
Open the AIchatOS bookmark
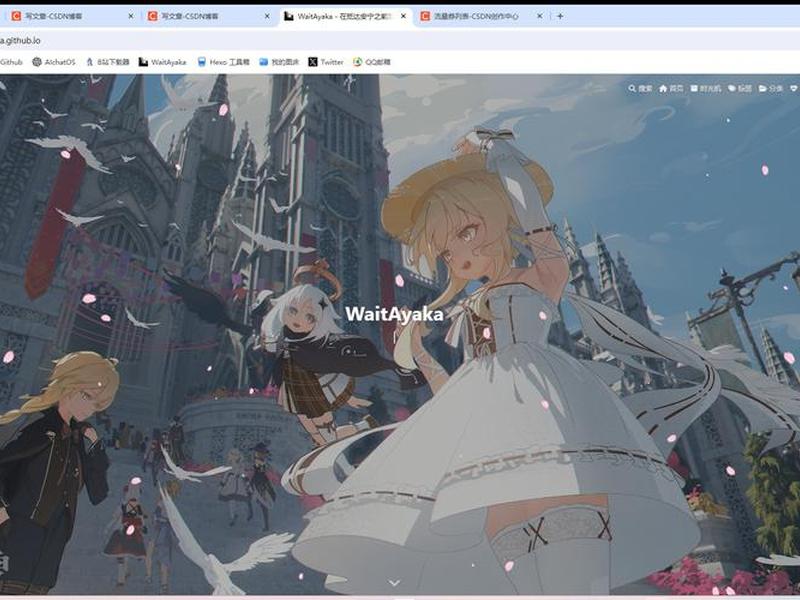point(54,62)
